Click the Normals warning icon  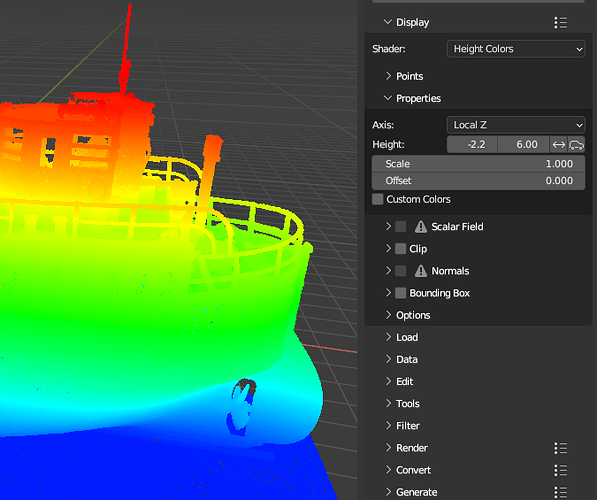click(x=421, y=271)
